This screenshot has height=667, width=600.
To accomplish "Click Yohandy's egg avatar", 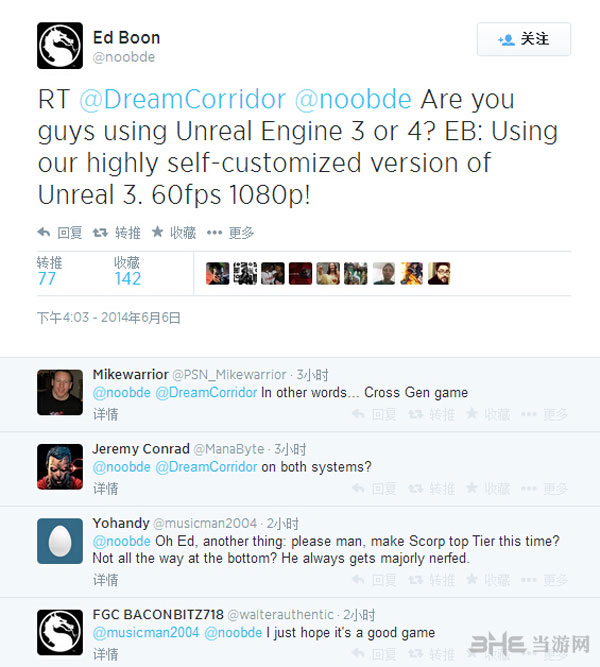I will [59, 540].
